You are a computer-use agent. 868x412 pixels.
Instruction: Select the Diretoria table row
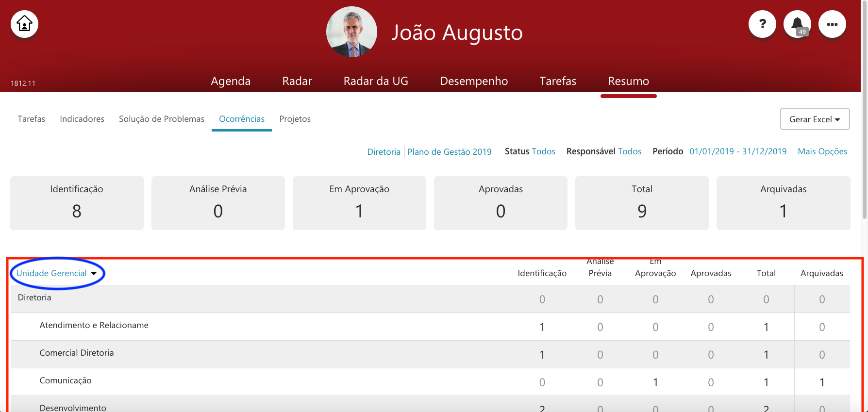tap(430, 299)
